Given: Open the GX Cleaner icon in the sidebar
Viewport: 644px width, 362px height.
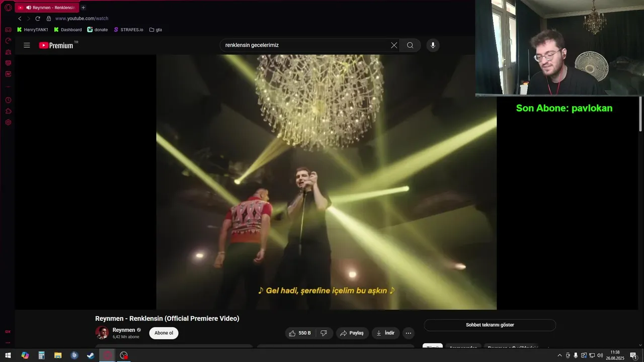Looking at the screenshot, I should (x=8, y=52).
